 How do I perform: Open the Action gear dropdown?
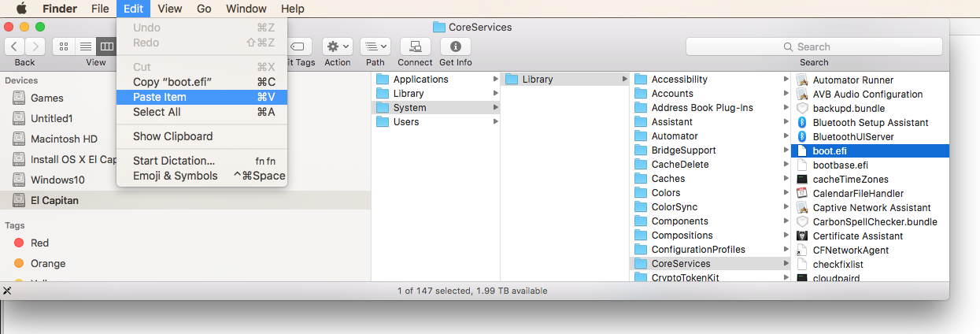click(338, 46)
